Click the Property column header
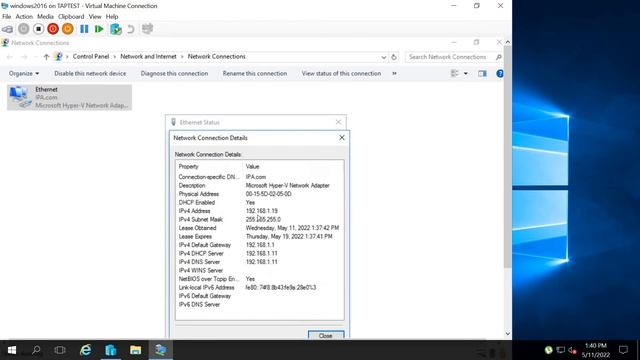 point(188,167)
